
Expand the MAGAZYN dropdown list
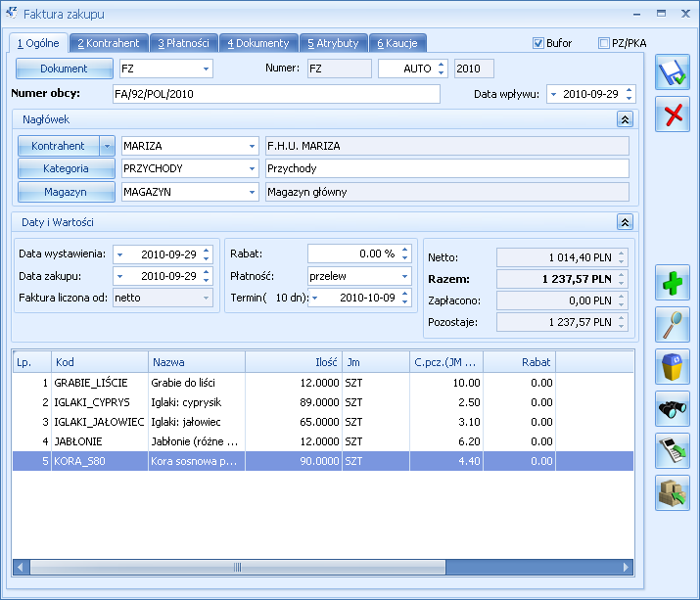(x=252, y=192)
